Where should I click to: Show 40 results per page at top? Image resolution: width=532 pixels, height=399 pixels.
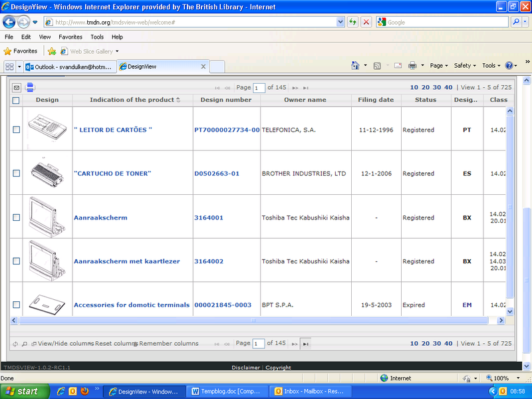pyautogui.click(x=448, y=88)
